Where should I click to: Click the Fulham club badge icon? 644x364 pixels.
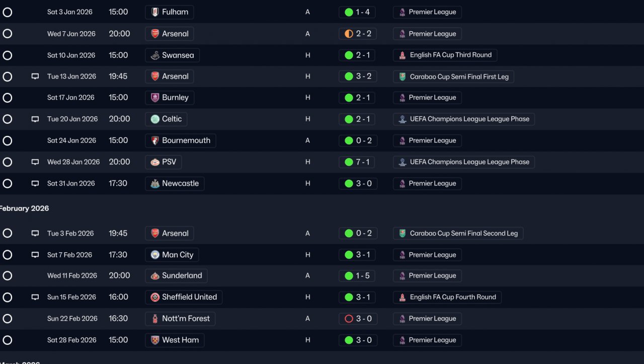[155, 12]
